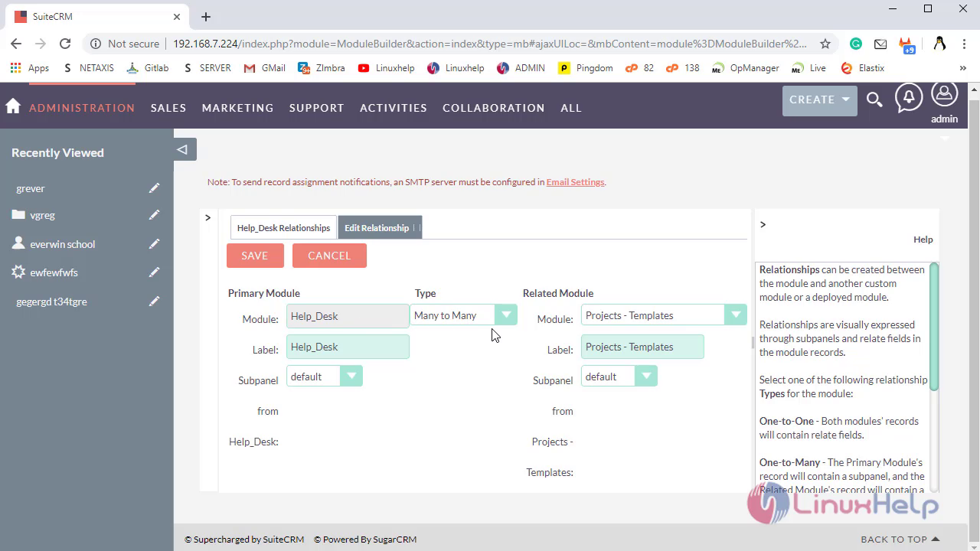Reload the page in the browser
980x551 pixels.
click(x=65, y=44)
